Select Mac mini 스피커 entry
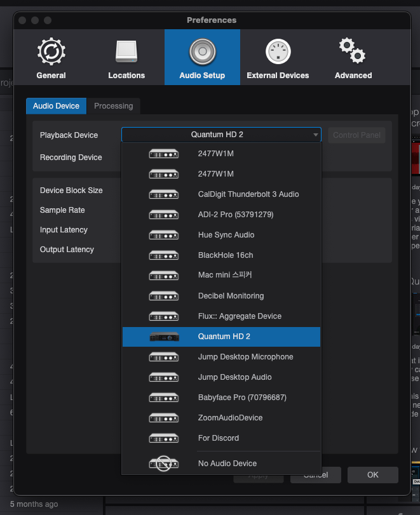The image size is (420, 515). point(221,275)
